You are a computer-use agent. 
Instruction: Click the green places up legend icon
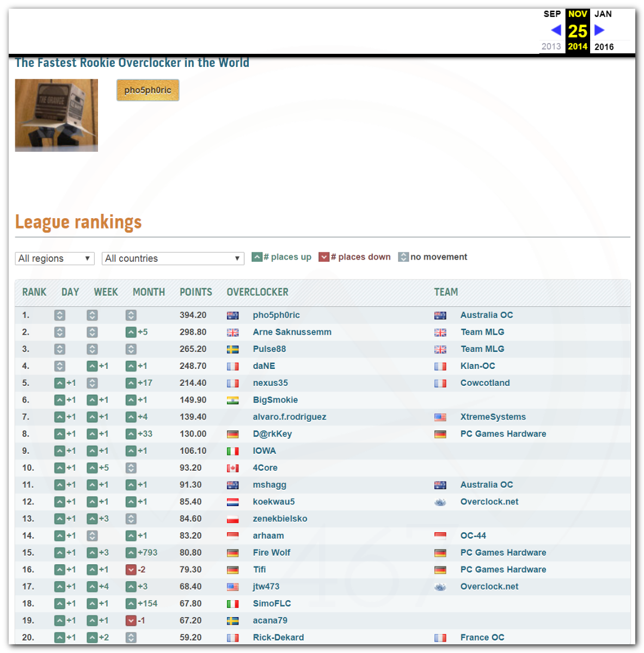point(257,257)
